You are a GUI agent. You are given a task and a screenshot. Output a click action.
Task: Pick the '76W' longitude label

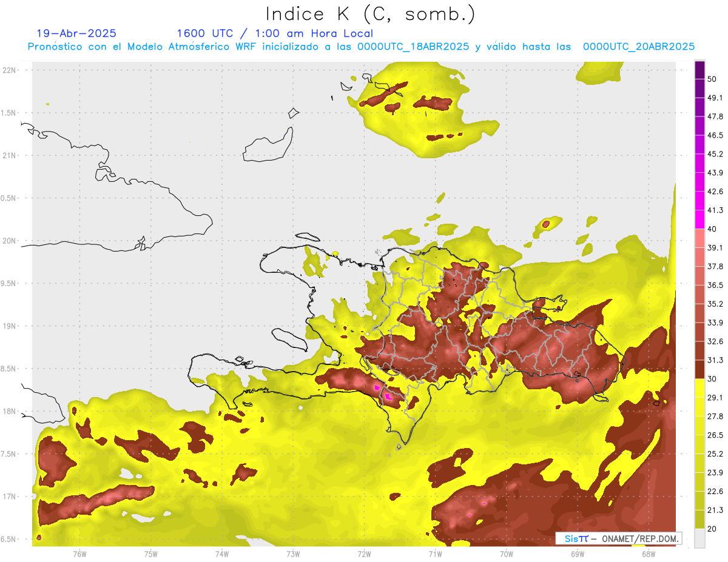coord(79,554)
